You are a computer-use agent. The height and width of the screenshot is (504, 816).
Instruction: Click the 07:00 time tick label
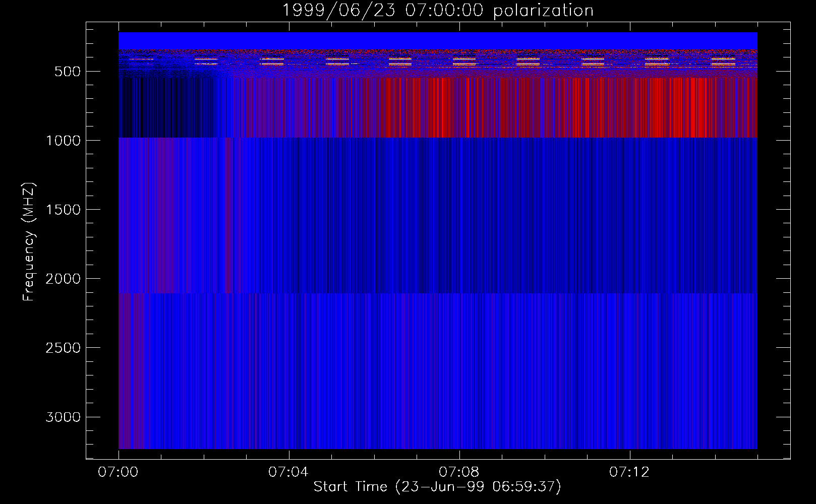tap(118, 472)
